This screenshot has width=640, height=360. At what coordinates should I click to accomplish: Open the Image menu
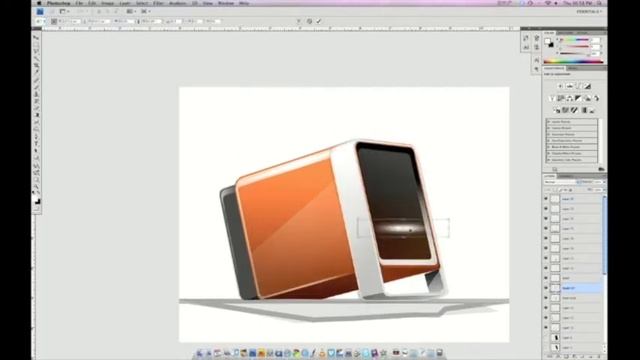click(x=107, y=3)
